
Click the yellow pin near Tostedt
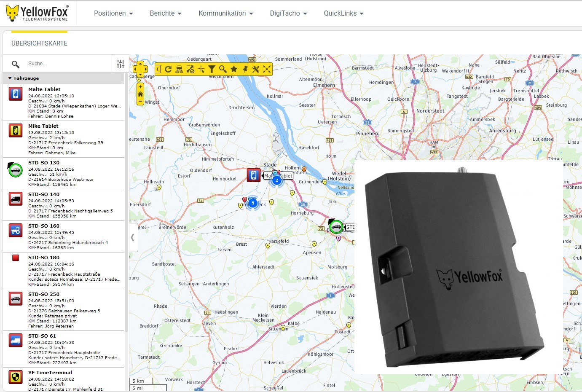(349, 325)
